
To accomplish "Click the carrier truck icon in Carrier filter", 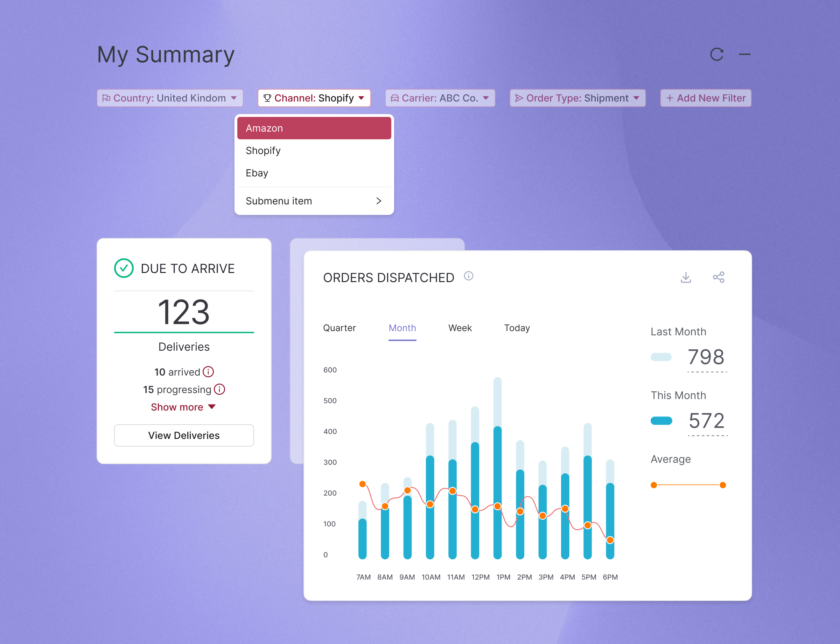I will pyautogui.click(x=394, y=98).
